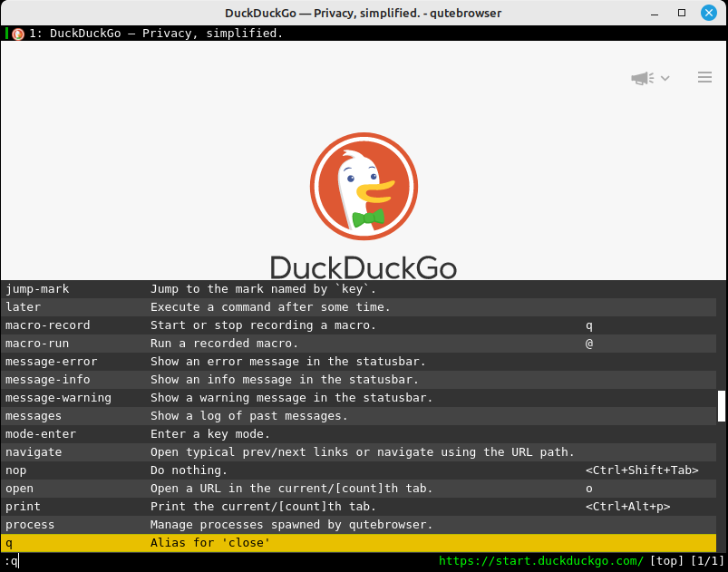This screenshot has height=572, width=728.
Task: Click the [top] scroll position indicator
Action: pyautogui.click(x=666, y=561)
